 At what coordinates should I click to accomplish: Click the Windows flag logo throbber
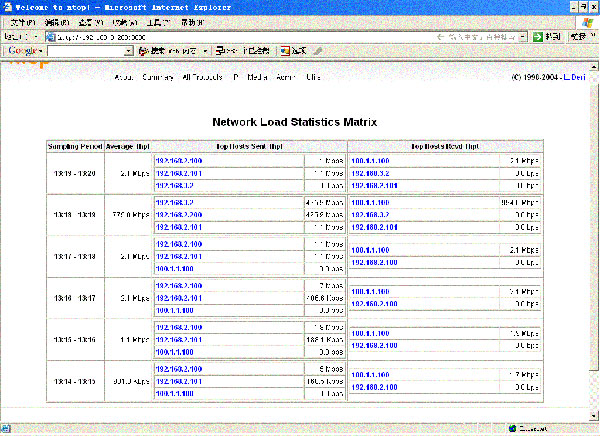pos(587,23)
